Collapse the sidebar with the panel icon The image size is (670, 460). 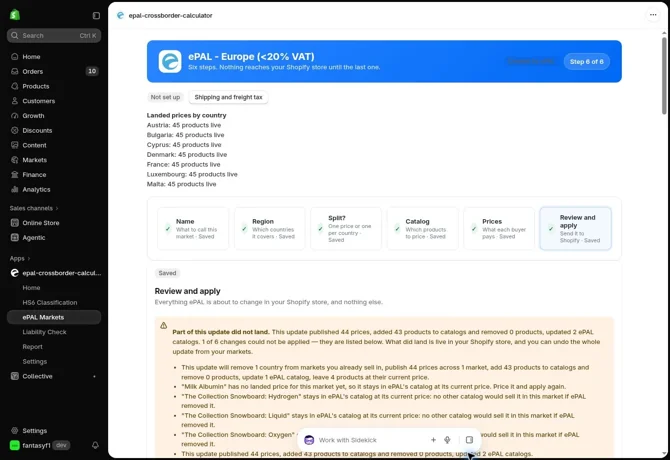click(96, 15)
